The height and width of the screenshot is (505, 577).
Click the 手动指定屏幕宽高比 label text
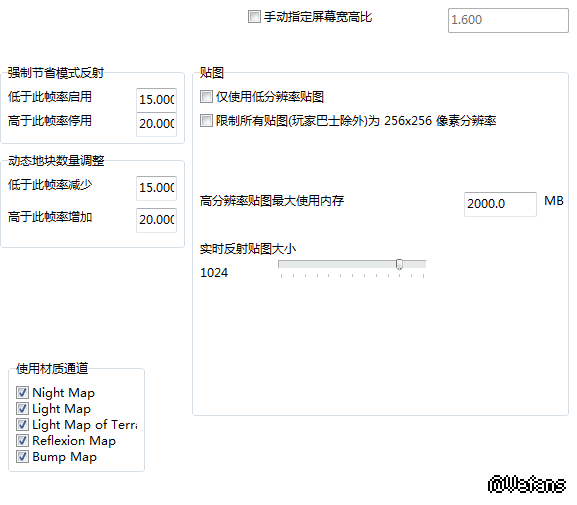(318, 17)
